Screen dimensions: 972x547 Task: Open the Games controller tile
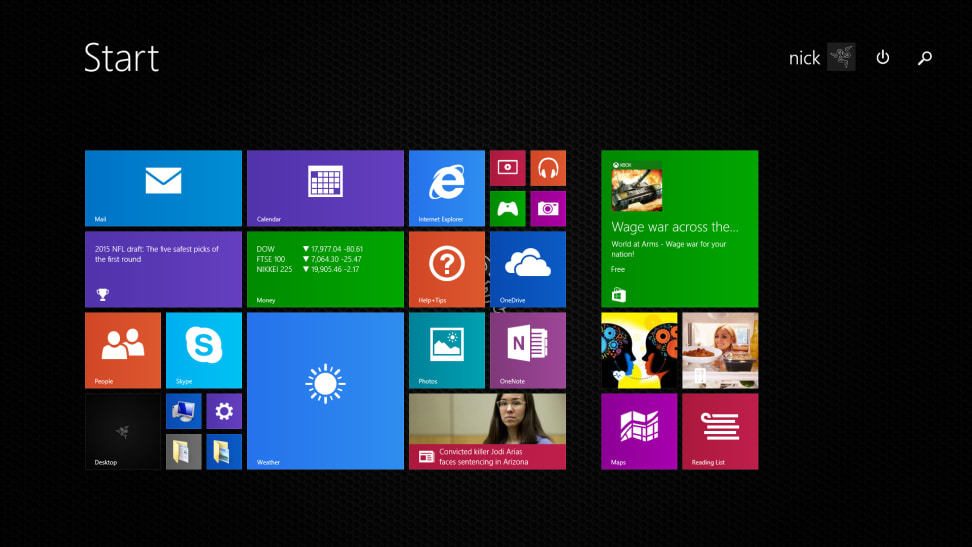tap(508, 208)
